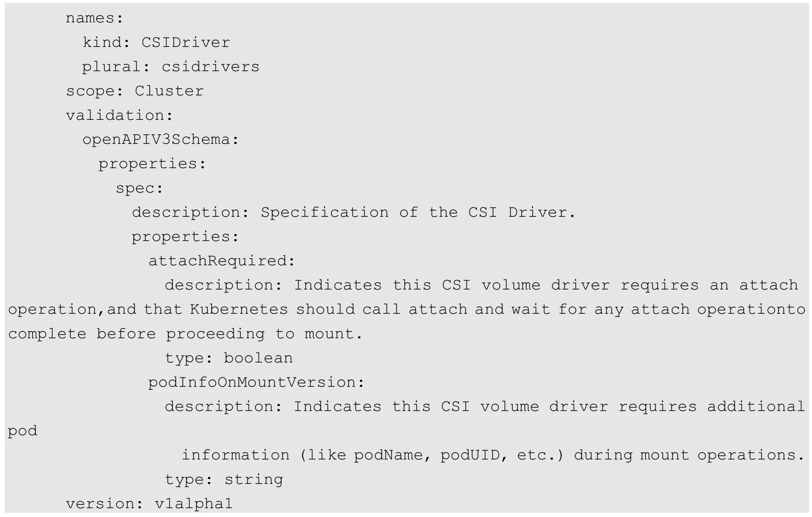Click the word "additional" in pod description
812x517 pixels.
(756, 407)
